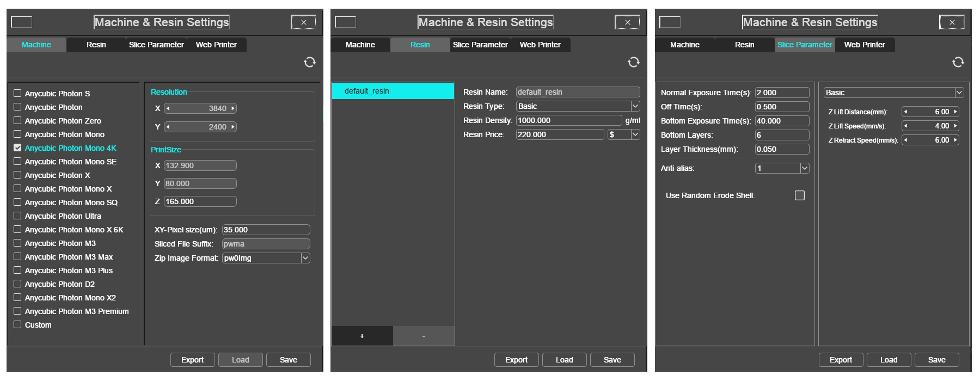
Task: Click Save button in the Slice Parameter window
Action: coord(936,360)
